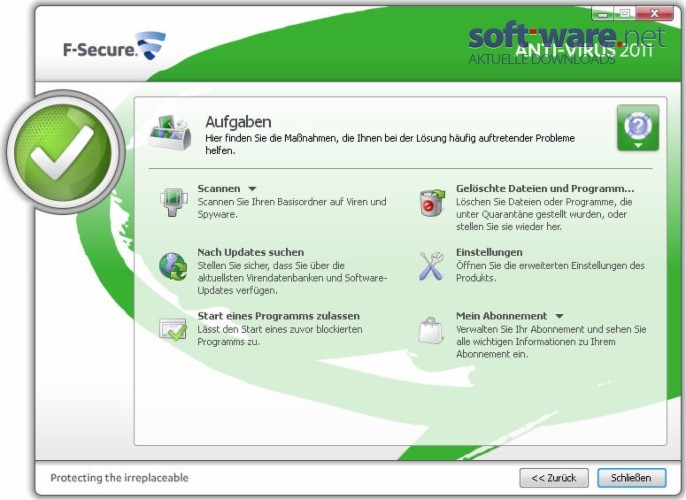Screen dimensions: 686x500
Task: Open Gelöschte Dateien und Programme
Action: pos(545,189)
